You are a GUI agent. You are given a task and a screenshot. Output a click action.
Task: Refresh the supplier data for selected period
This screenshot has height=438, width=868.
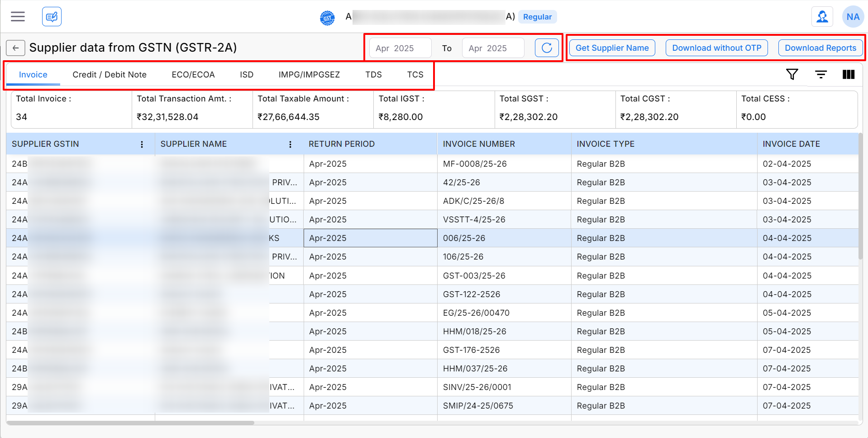(547, 48)
